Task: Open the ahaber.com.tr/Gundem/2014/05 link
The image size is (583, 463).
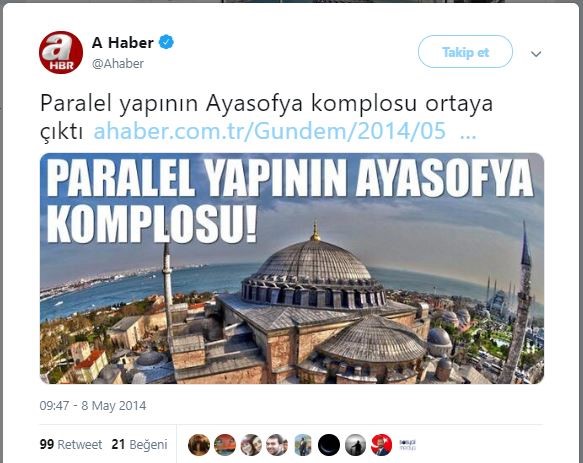Action: [270, 131]
